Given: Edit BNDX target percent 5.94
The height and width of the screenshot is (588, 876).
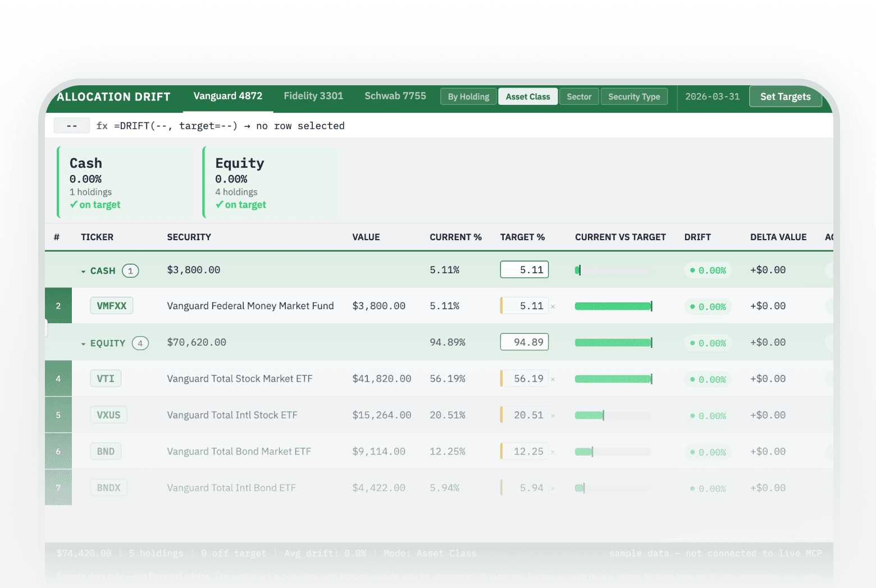Looking at the screenshot, I should [524, 488].
